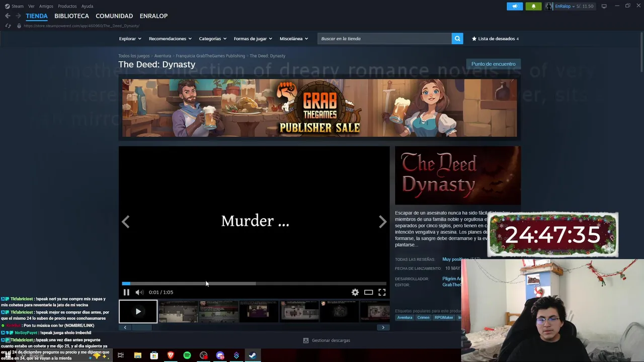
Task: Open trailer video settings gear
Action: click(x=355, y=292)
